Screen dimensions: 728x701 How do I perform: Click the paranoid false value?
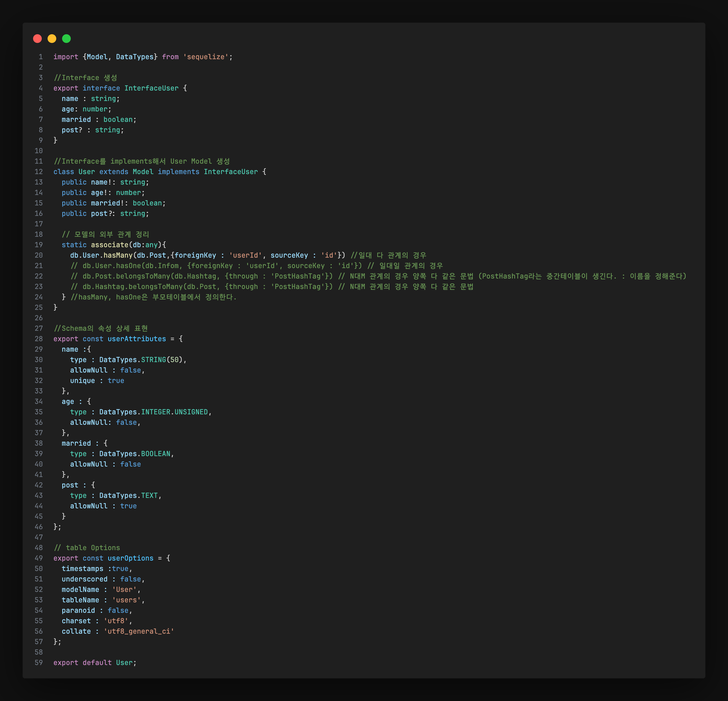point(118,610)
